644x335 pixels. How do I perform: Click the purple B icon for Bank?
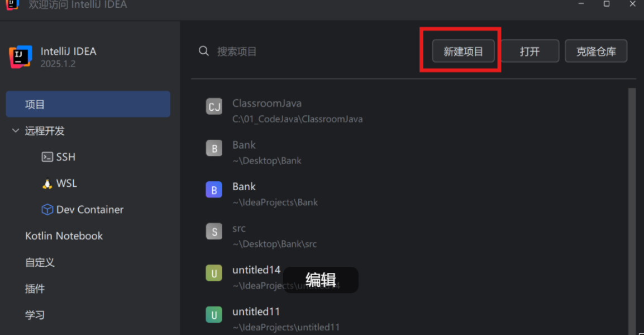[x=214, y=190]
